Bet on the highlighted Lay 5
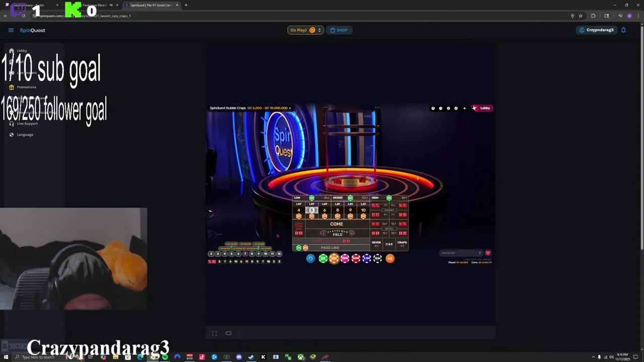644x362 pixels. click(x=311, y=210)
